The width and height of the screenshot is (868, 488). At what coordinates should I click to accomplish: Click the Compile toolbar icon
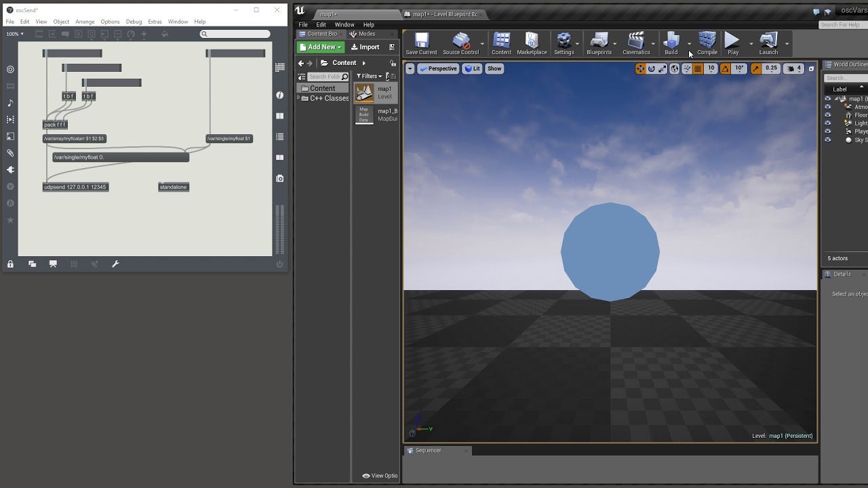(707, 43)
